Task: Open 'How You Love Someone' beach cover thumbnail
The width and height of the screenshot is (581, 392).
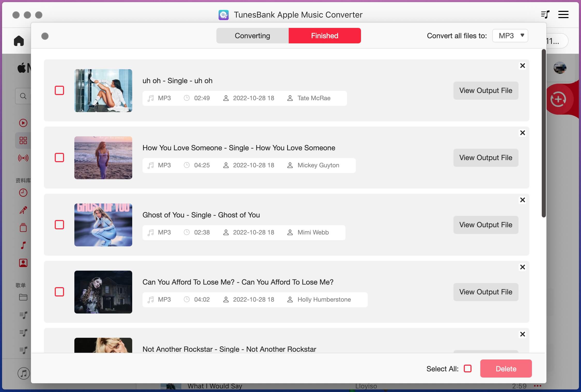Action: [x=103, y=158]
